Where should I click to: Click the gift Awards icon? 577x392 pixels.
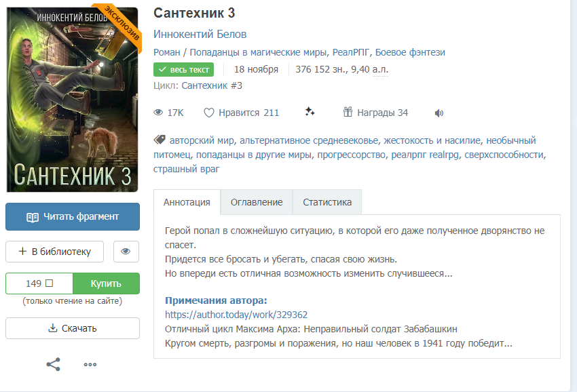[348, 112]
